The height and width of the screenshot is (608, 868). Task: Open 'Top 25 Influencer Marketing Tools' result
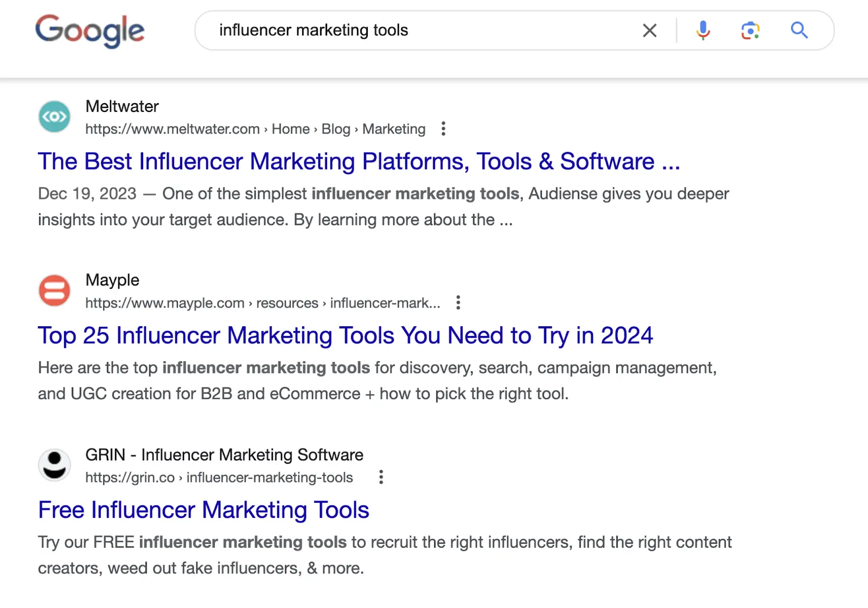[x=345, y=335]
